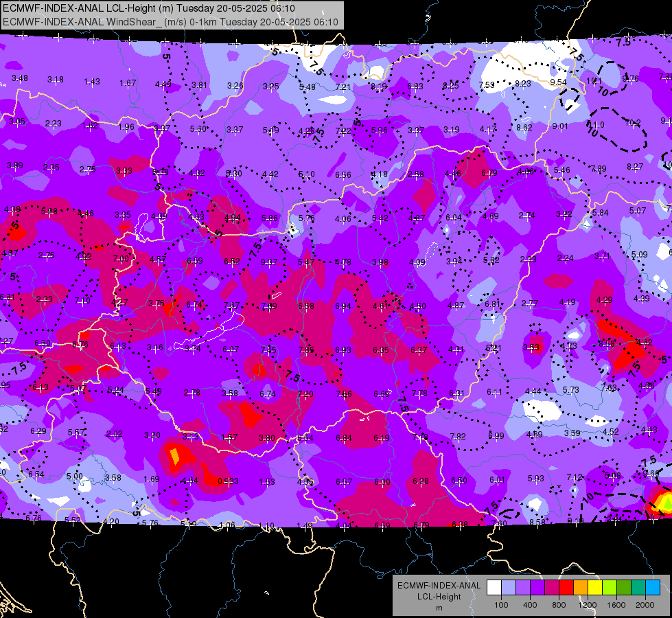The height and width of the screenshot is (618, 672).
Task: Click the wind shear value 6.83
Action: pos(415,87)
